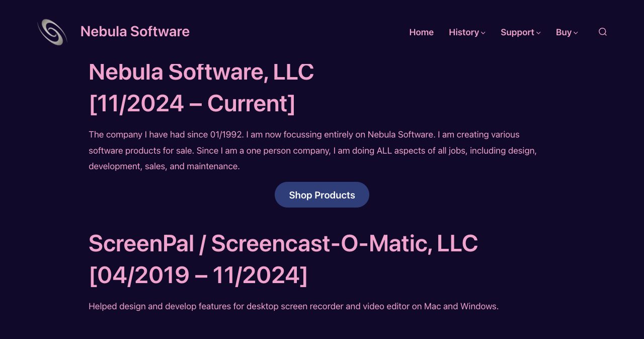This screenshot has height=339, width=644.
Task: Expand the Support submenu chevron
Action: pyautogui.click(x=538, y=33)
